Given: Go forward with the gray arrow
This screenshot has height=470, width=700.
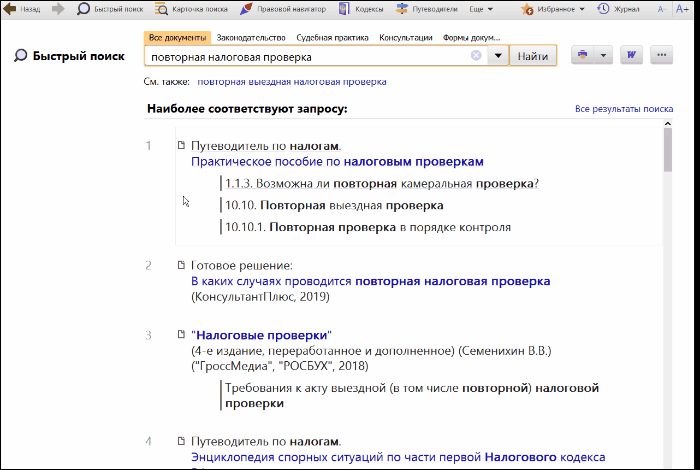Looking at the screenshot, I should pos(58,9).
